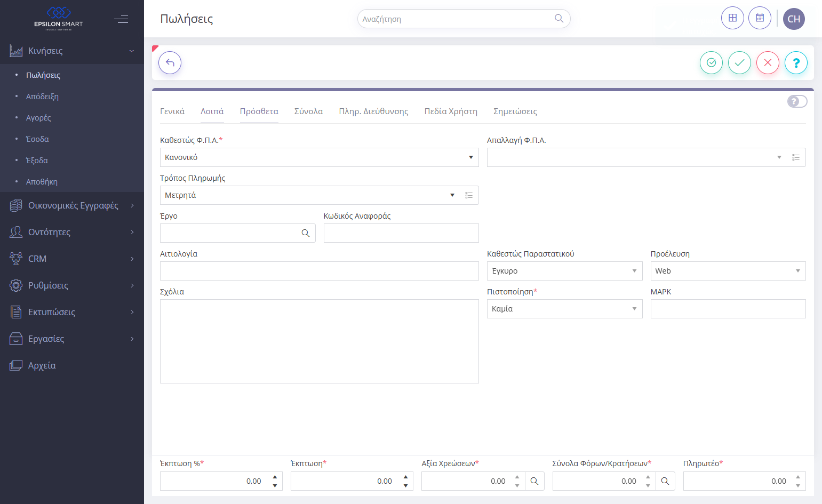This screenshot has width=822, height=504.
Task: Open the blue question mark help
Action: pyautogui.click(x=796, y=63)
